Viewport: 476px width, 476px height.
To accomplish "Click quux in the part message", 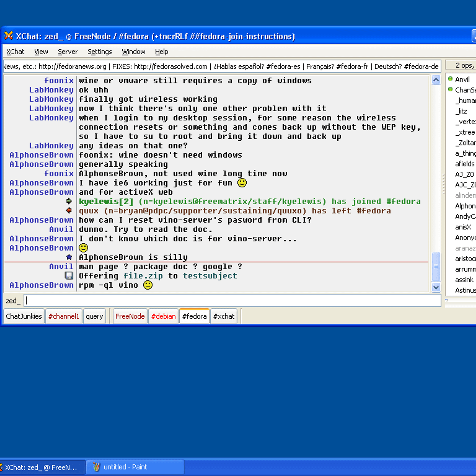I will 88,210.
